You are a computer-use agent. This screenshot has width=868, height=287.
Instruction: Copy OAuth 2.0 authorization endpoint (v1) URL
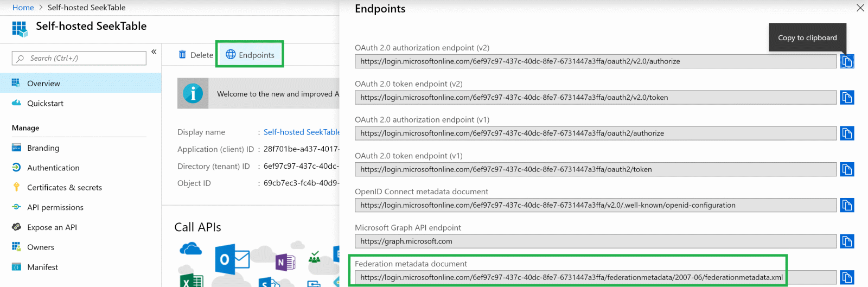pyautogui.click(x=847, y=133)
